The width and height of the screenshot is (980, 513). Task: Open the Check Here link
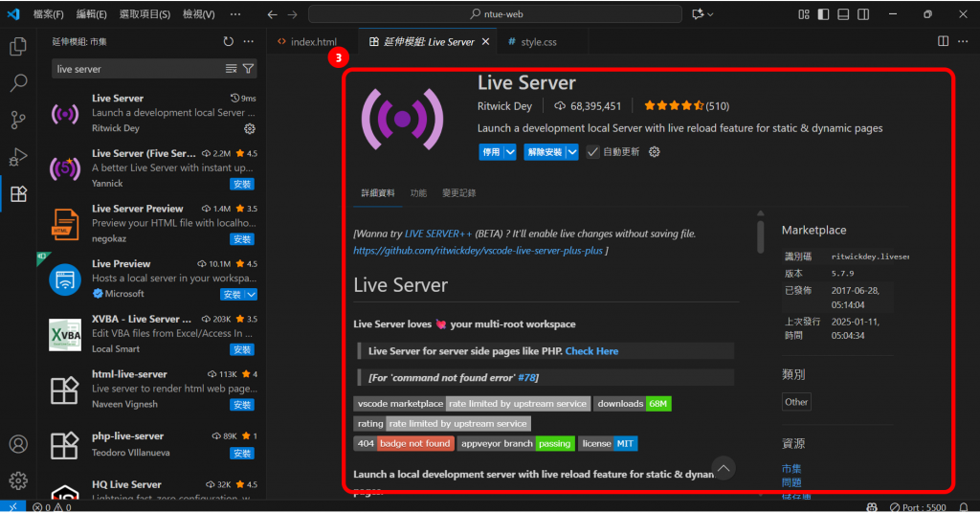point(591,351)
